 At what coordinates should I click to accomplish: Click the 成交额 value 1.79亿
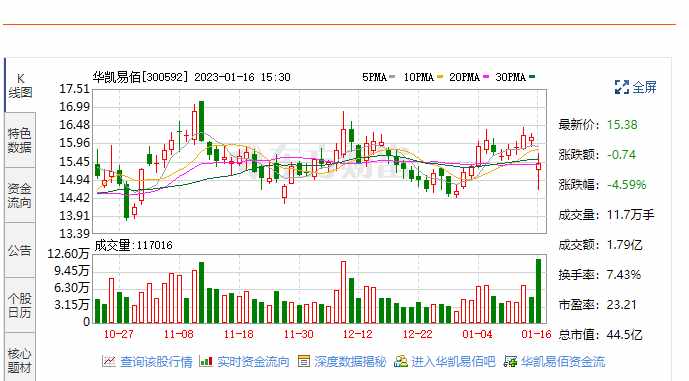pyautogui.click(x=624, y=245)
